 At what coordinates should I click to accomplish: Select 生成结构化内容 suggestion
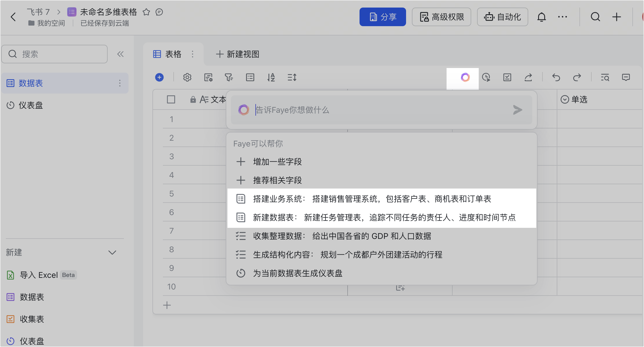(382, 255)
